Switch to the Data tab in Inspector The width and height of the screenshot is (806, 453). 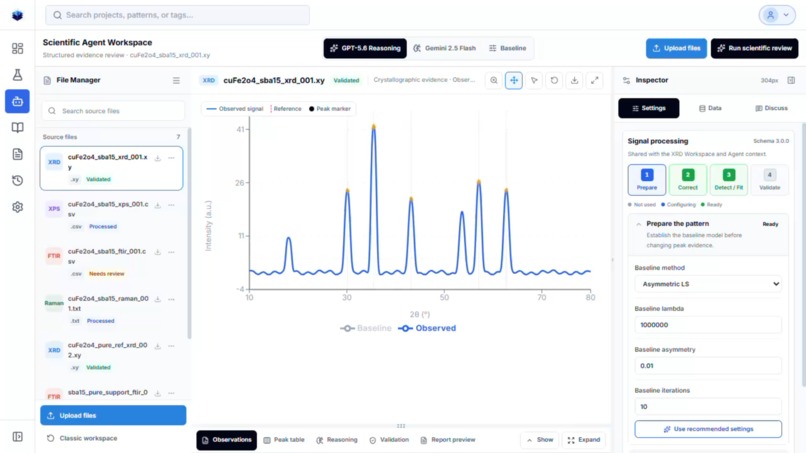point(710,108)
